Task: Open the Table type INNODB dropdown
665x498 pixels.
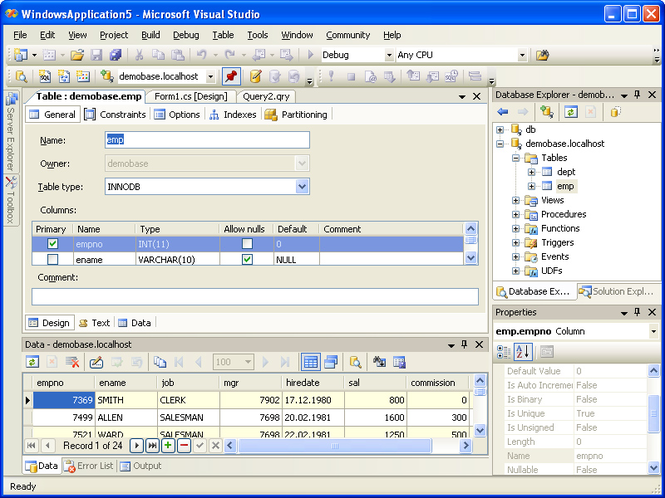Action: [x=302, y=186]
